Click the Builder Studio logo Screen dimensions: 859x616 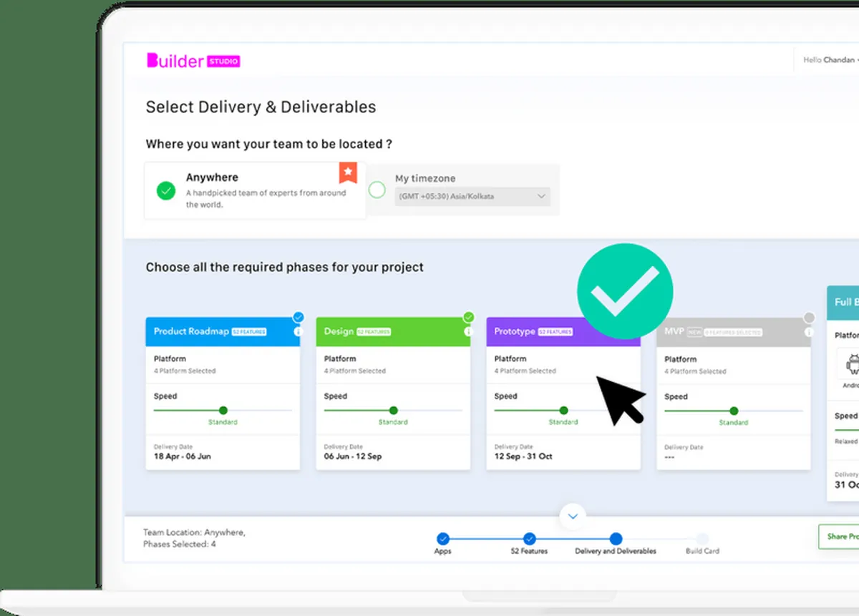click(x=193, y=62)
